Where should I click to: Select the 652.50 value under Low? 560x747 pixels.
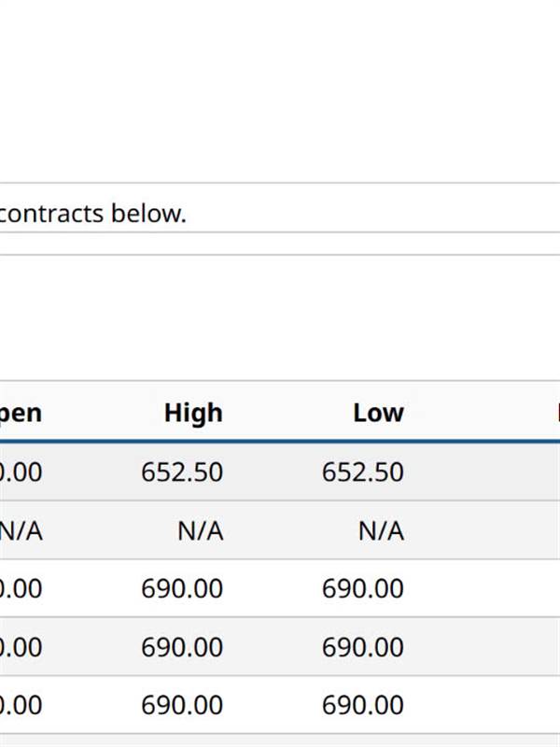(x=363, y=472)
